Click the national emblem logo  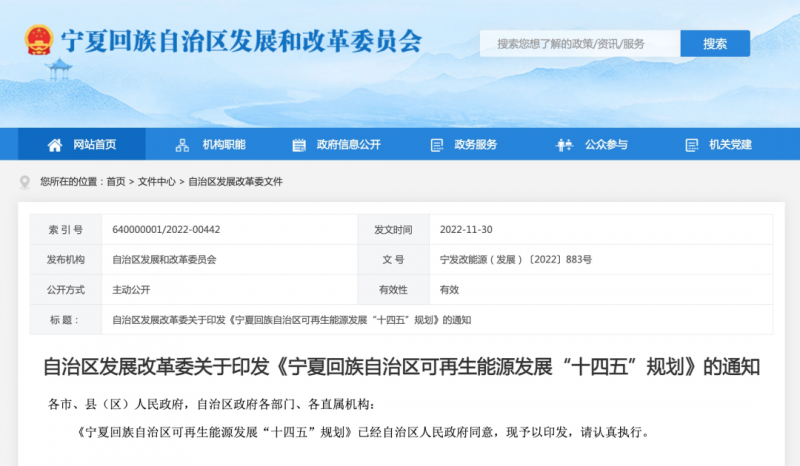(39, 40)
